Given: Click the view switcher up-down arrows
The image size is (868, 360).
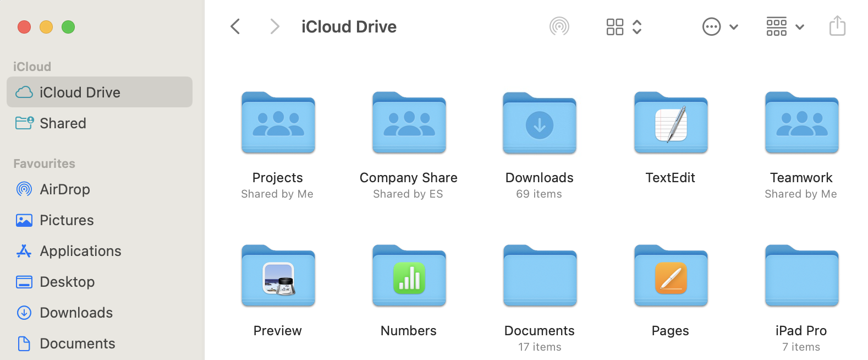Looking at the screenshot, I should [x=637, y=26].
